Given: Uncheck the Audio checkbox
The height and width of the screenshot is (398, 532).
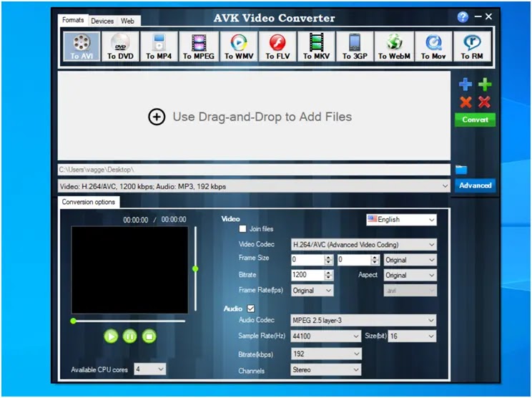Looking at the screenshot, I should (x=251, y=309).
